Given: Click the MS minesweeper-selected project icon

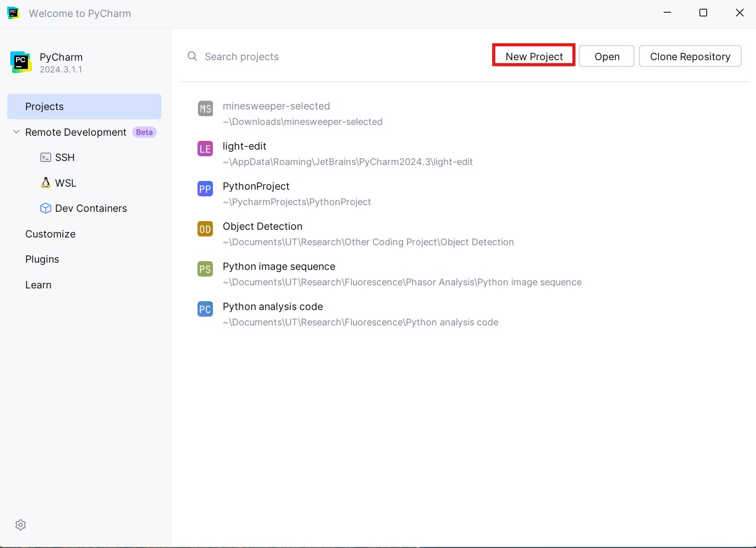Looking at the screenshot, I should [205, 108].
